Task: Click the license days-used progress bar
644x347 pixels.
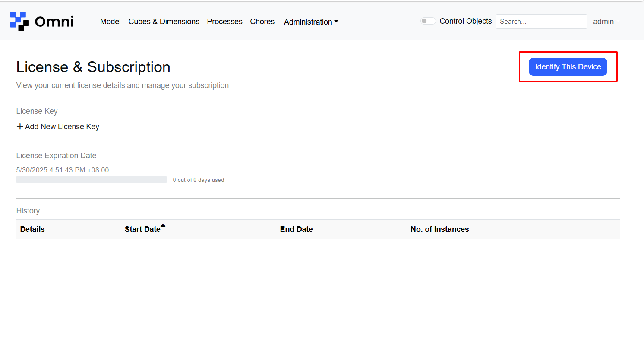Action: click(x=92, y=180)
